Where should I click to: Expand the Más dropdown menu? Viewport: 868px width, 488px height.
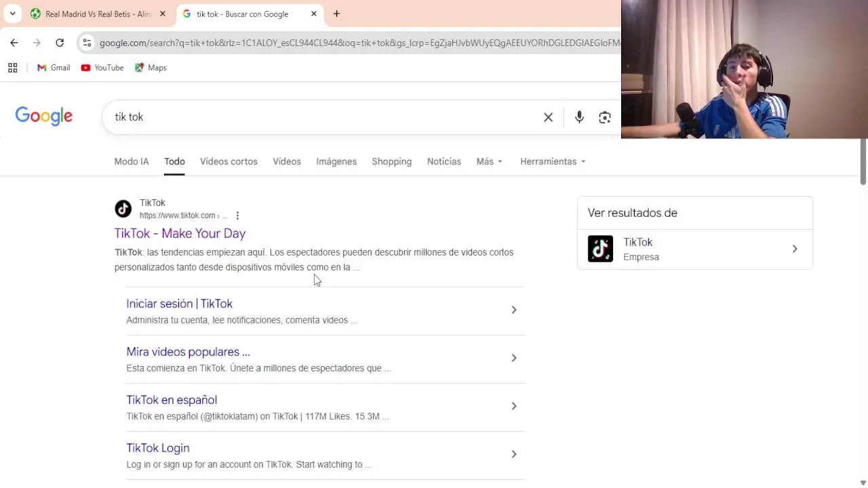(x=490, y=161)
